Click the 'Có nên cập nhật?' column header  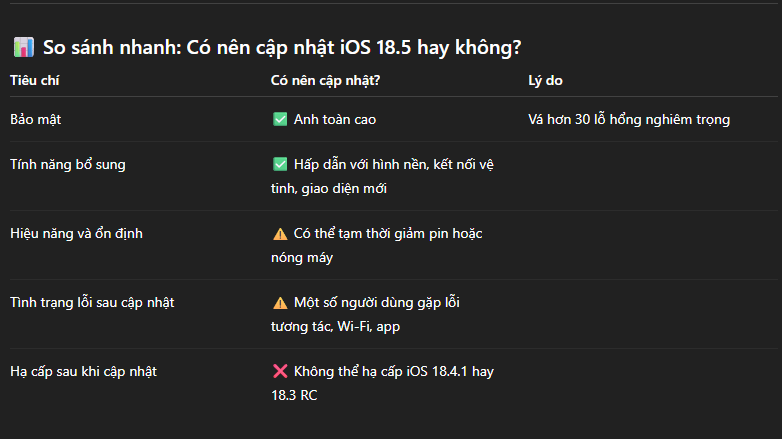click(x=326, y=80)
